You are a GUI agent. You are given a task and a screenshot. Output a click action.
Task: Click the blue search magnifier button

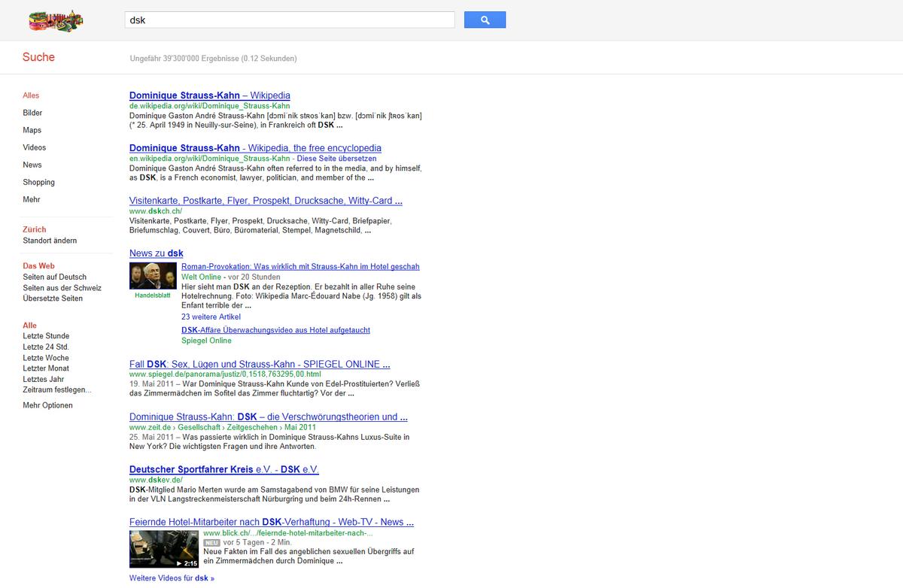tap(485, 20)
